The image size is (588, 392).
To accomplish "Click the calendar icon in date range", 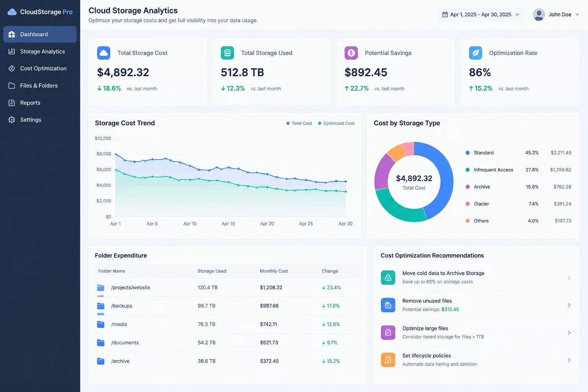I will click(445, 15).
